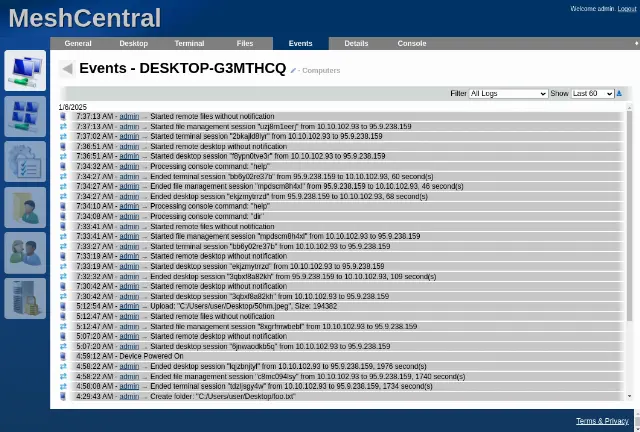Click the pencil edit icon next to Computers
The height and width of the screenshot is (432, 640).
(293, 71)
